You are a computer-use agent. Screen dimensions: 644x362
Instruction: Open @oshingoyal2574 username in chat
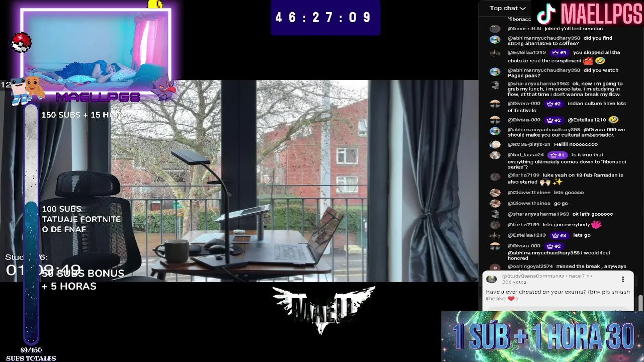[x=530, y=266]
